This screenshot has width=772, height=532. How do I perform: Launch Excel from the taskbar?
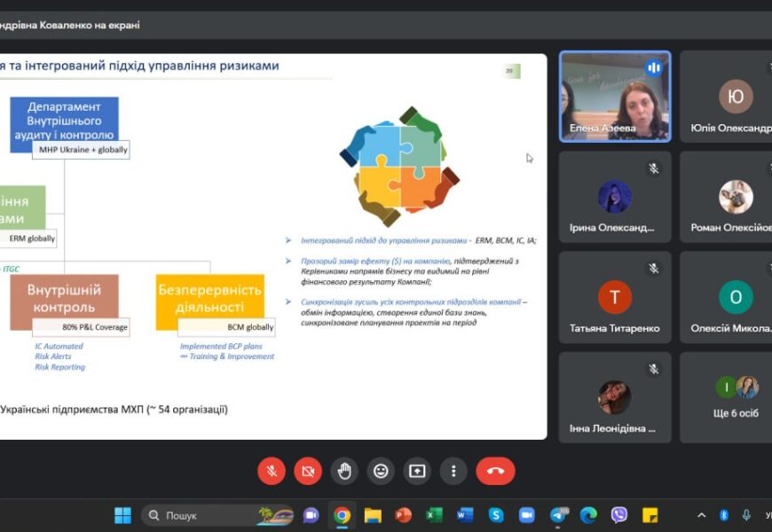pyautogui.click(x=434, y=515)
